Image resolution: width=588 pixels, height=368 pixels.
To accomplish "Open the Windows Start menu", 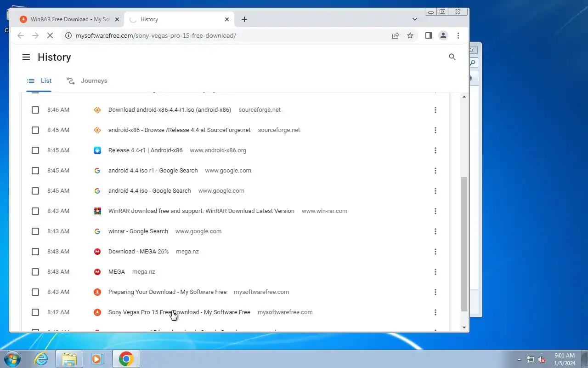I will [12, 359].
